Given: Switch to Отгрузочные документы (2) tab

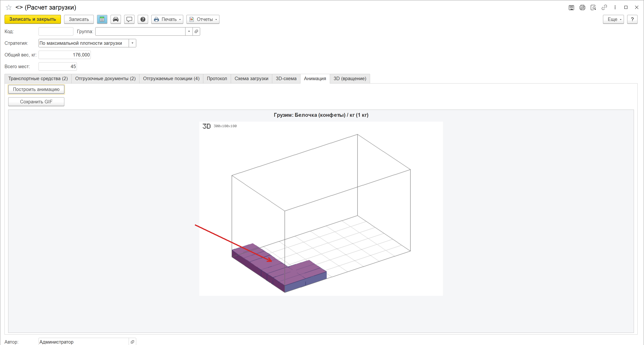Looking at the screenshot, I should point(105,79).
